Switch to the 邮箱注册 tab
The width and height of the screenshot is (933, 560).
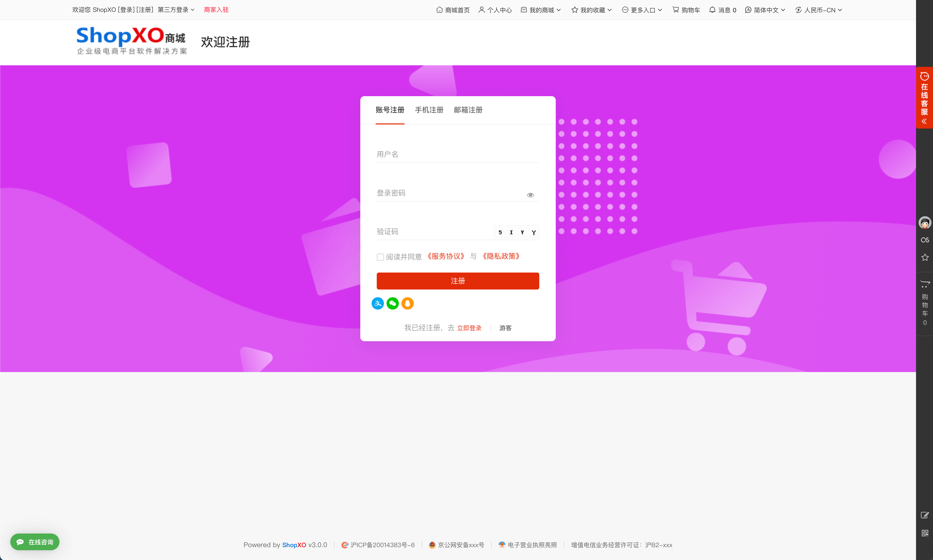click(468, 110)
